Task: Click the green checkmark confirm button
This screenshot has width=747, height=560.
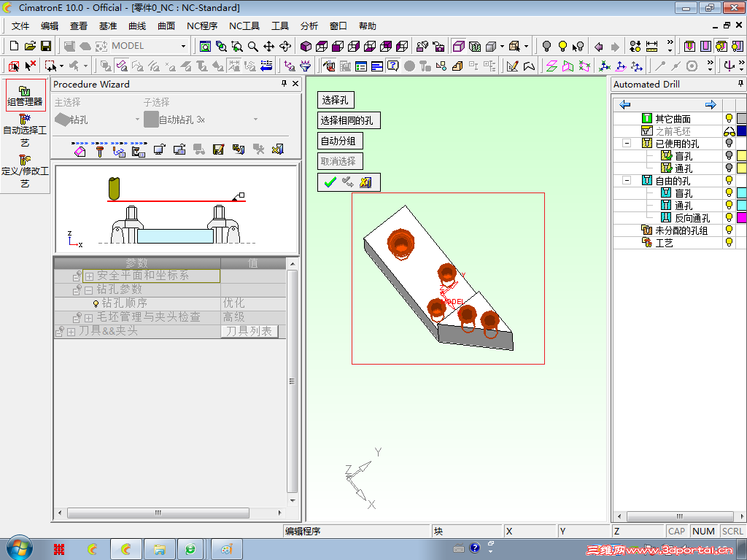Action: (330, 182)
